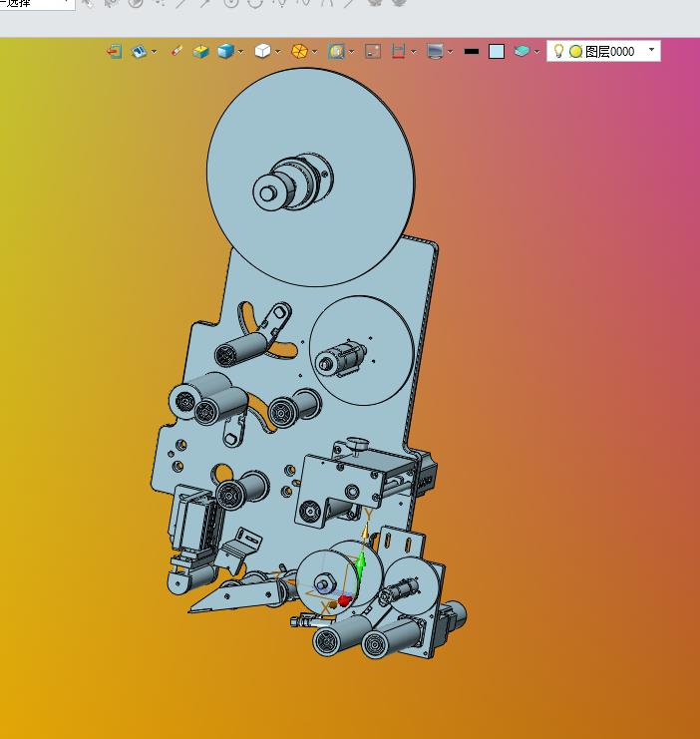Click the light blue fill color swatch
This screenshot has height=739, width=700.
click(497, 51)
